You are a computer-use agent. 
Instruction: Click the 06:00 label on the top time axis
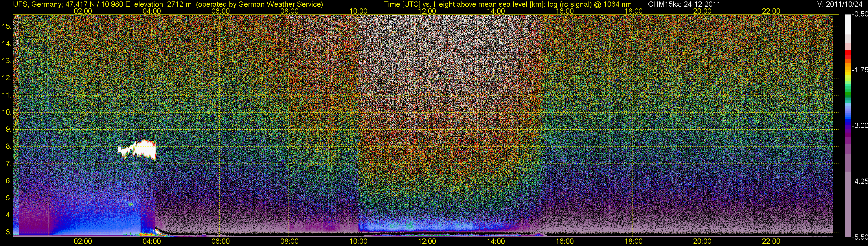(x=220, y=11)
